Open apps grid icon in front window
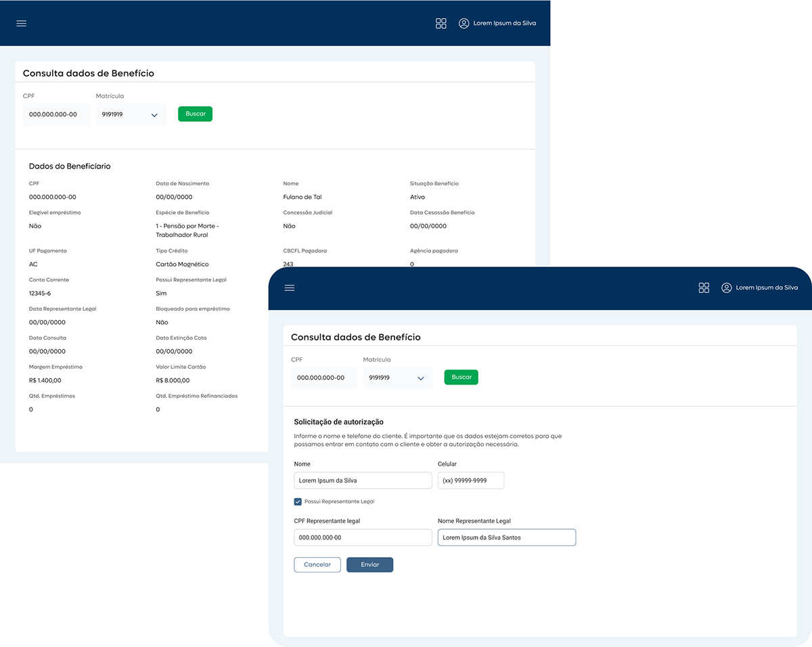 704,288
